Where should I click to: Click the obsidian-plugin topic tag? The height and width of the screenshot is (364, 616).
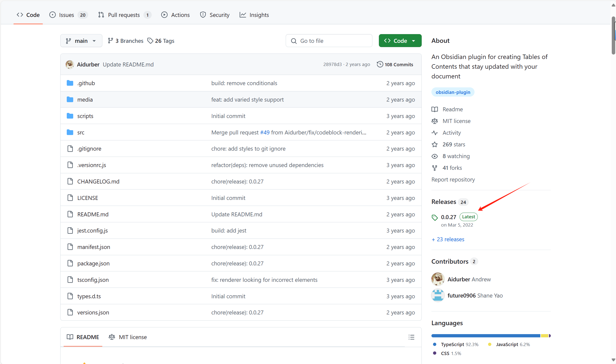(x=453, y=92)
